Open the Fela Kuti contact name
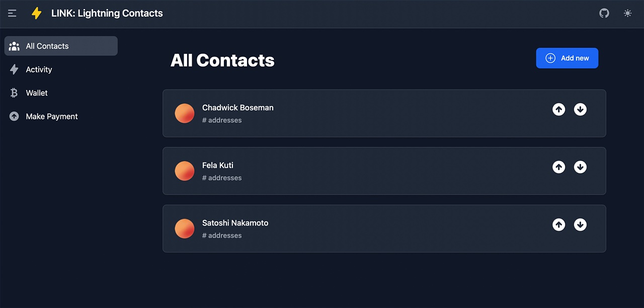 click(217, 165)
